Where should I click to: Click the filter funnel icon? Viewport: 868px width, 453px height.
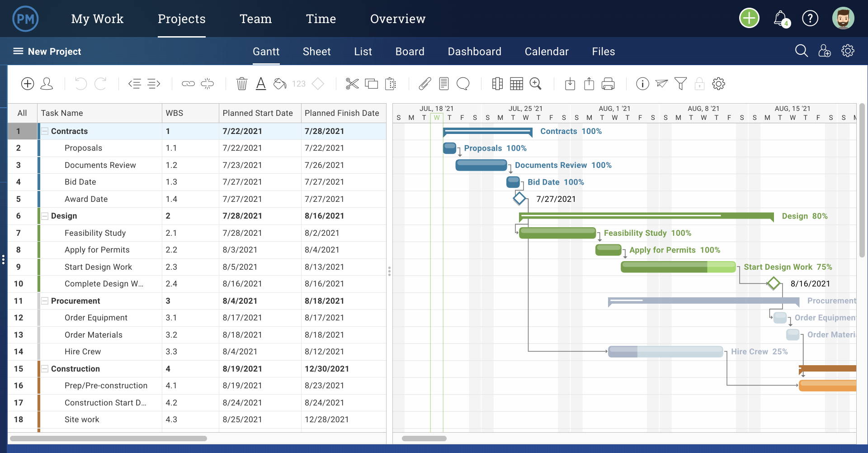[680, 84]
